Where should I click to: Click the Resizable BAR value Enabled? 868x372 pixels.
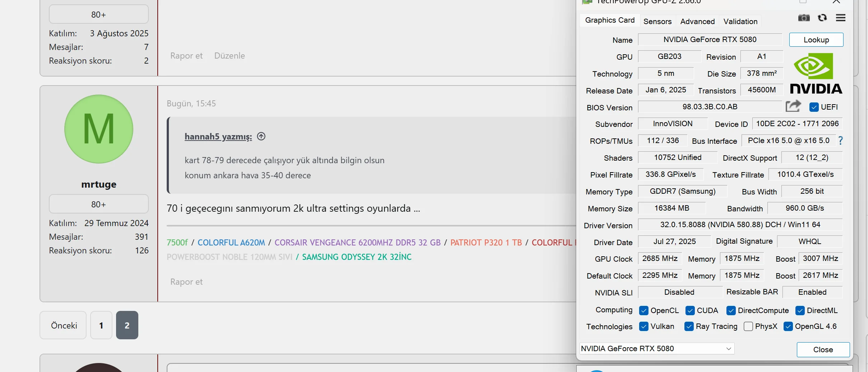812,292
